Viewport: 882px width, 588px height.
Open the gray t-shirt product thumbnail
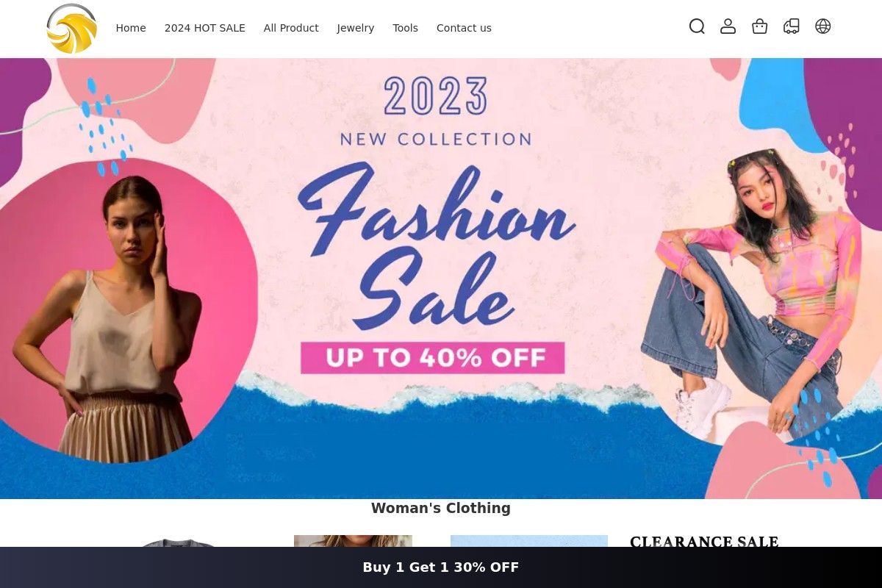pyautogui.click(x=176, y=542)
